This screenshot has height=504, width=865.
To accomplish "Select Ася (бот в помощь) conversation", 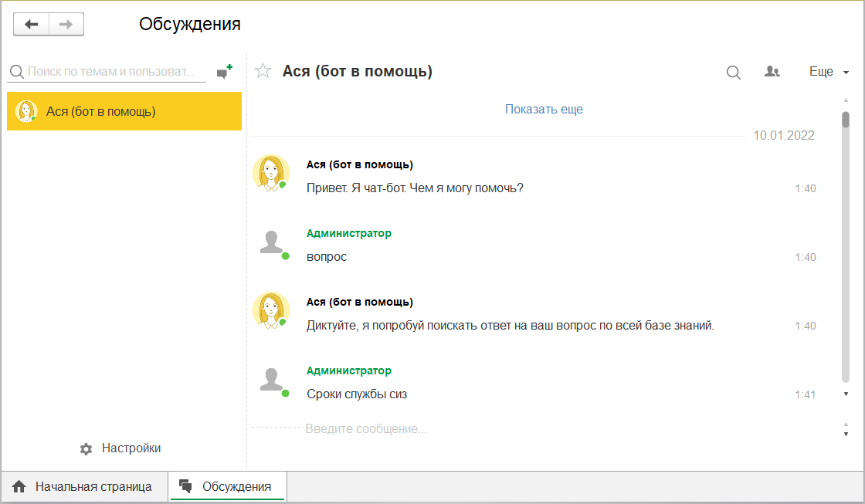I will 124,111.
